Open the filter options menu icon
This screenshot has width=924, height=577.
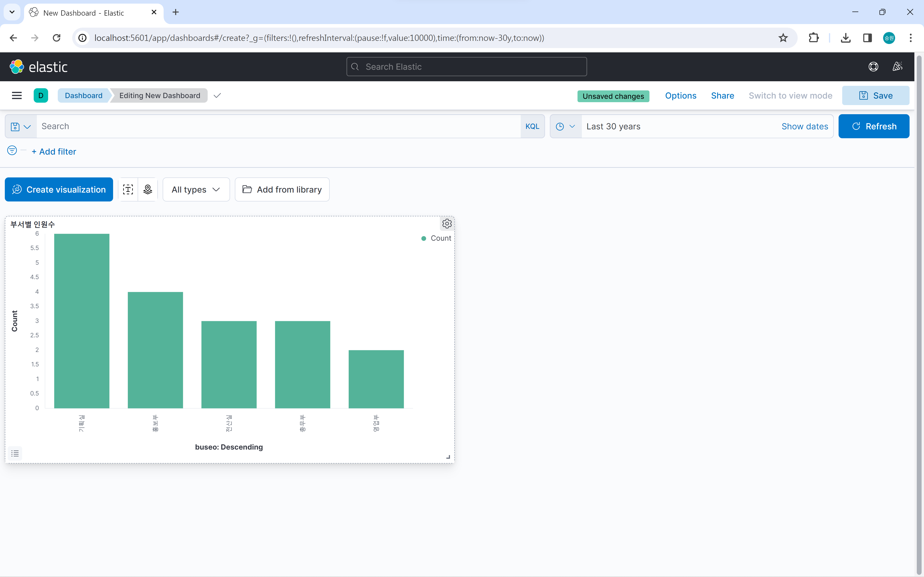coord(12,151)
